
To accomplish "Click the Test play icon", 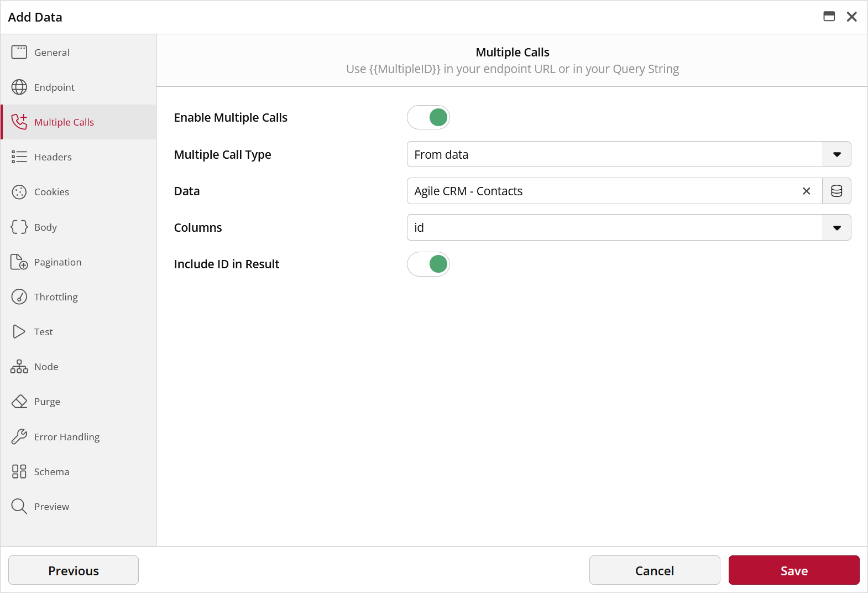I will 19,331.
